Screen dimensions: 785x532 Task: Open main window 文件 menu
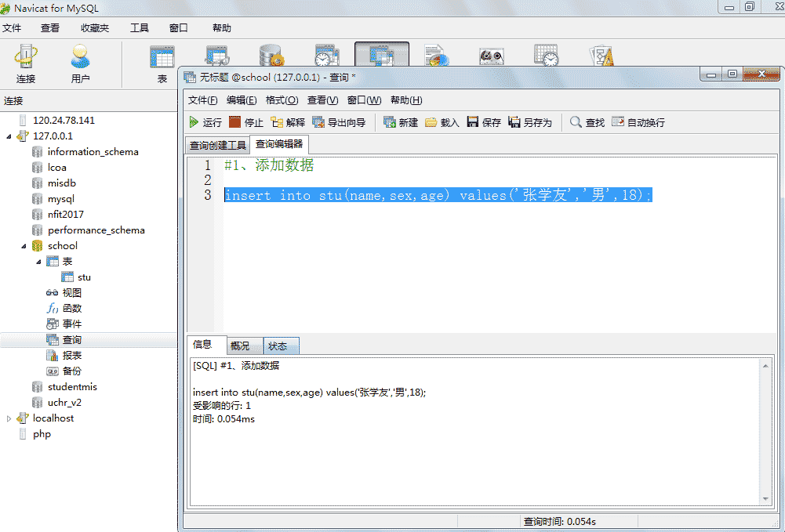pyautogui.click(x=12, y=28)
